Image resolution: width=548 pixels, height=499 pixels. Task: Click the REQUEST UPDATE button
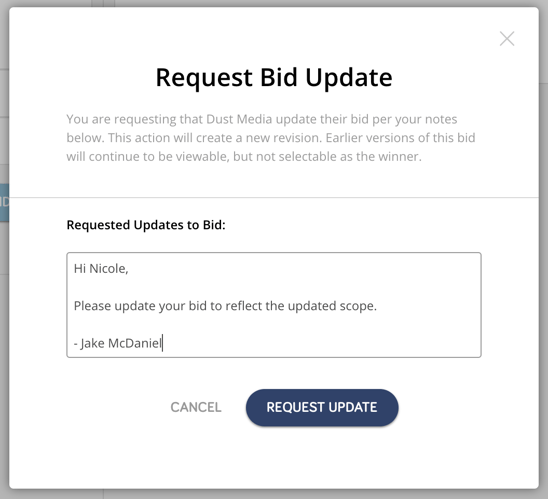pyautogui.click(x=322, y=407)
